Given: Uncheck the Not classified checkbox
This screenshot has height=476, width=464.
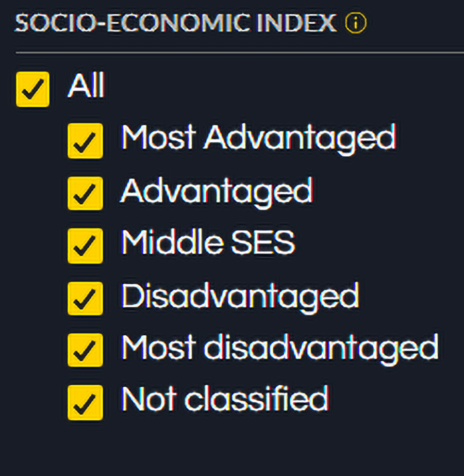Looking at the screenshot, I should pyautogui.click(x=85, y=402).
